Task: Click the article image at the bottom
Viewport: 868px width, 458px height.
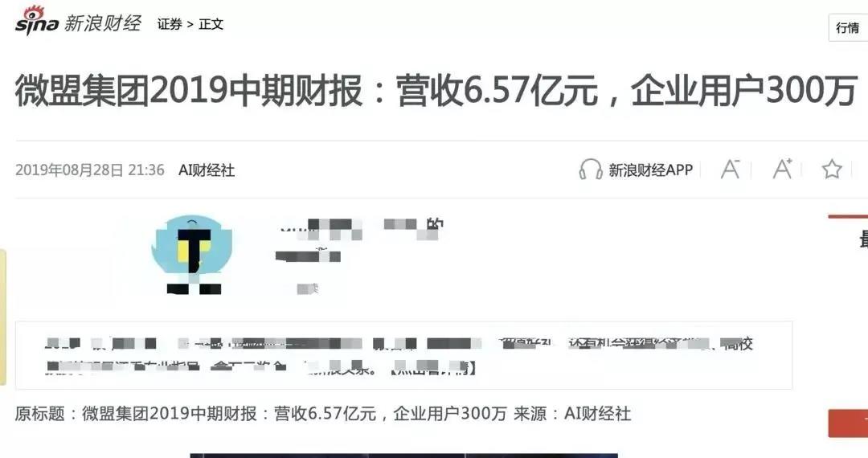Action: coord(403,456)
